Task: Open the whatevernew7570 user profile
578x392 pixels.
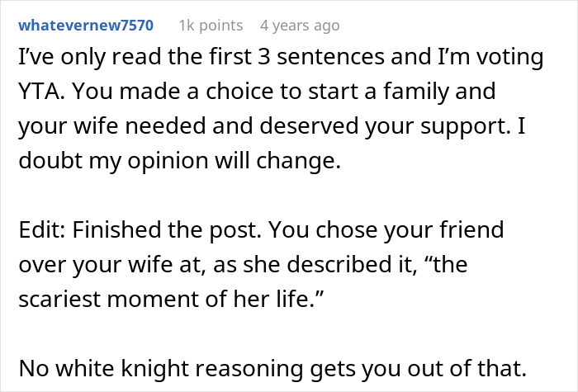Action: pos(86,26)
